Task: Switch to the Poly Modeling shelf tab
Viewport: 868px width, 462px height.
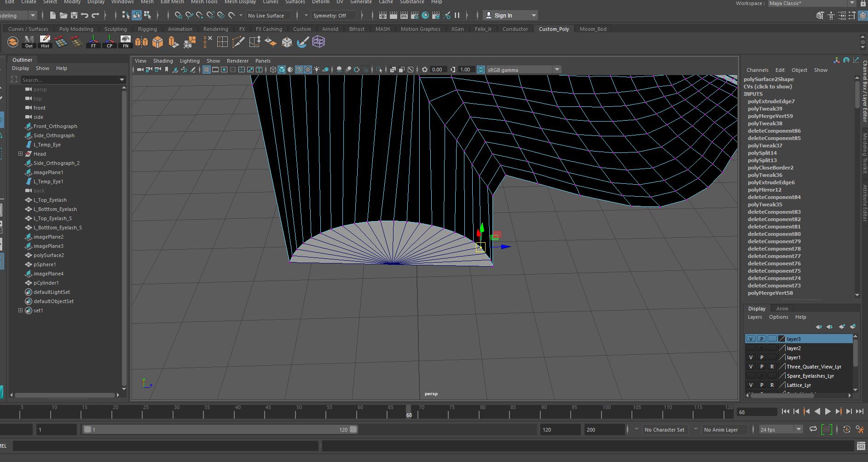Action: pyautogui.click(x=76, y=29)
